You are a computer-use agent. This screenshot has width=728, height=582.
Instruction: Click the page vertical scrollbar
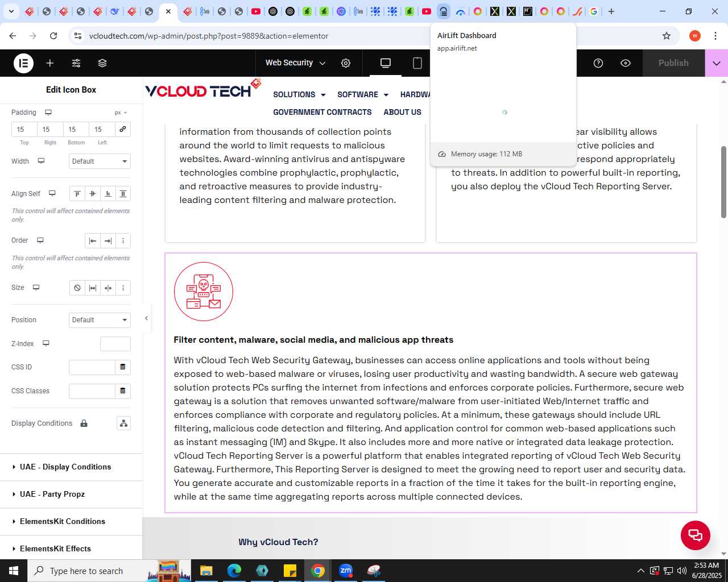[x=723, y=182]
